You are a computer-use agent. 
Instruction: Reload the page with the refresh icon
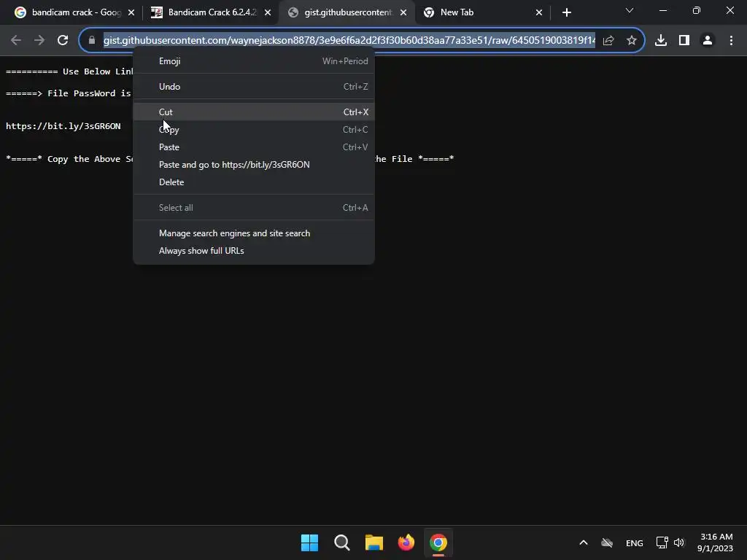[x=63, y=41]
